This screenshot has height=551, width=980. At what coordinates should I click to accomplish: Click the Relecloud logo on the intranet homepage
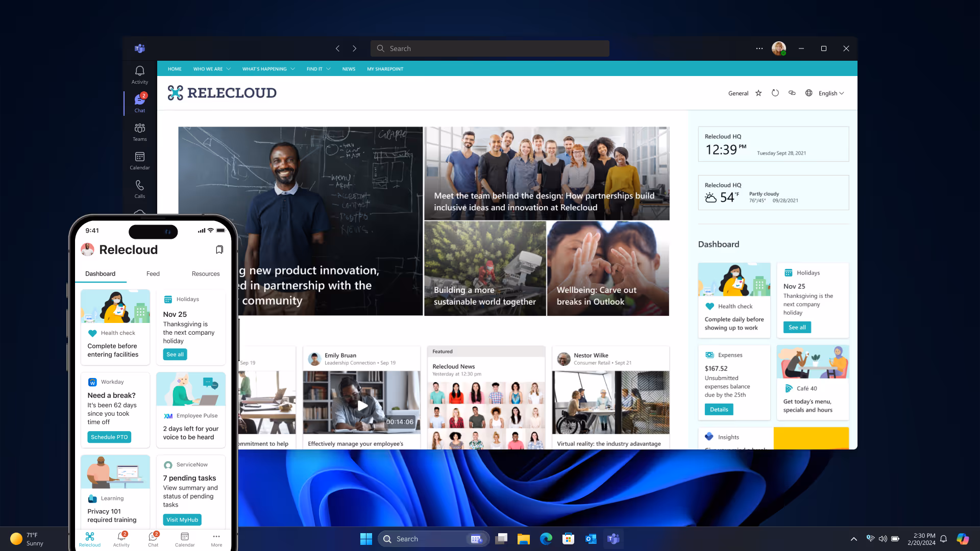[x=222, y=92]
